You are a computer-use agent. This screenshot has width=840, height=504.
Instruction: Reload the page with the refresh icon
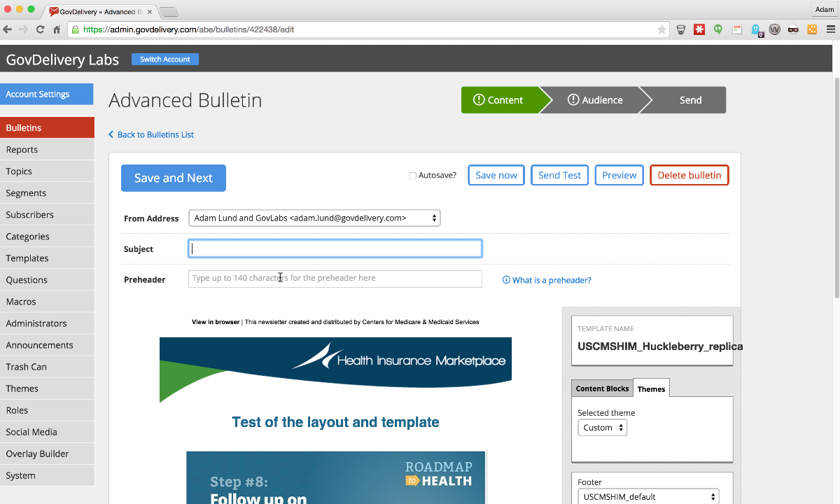point(40,29)
